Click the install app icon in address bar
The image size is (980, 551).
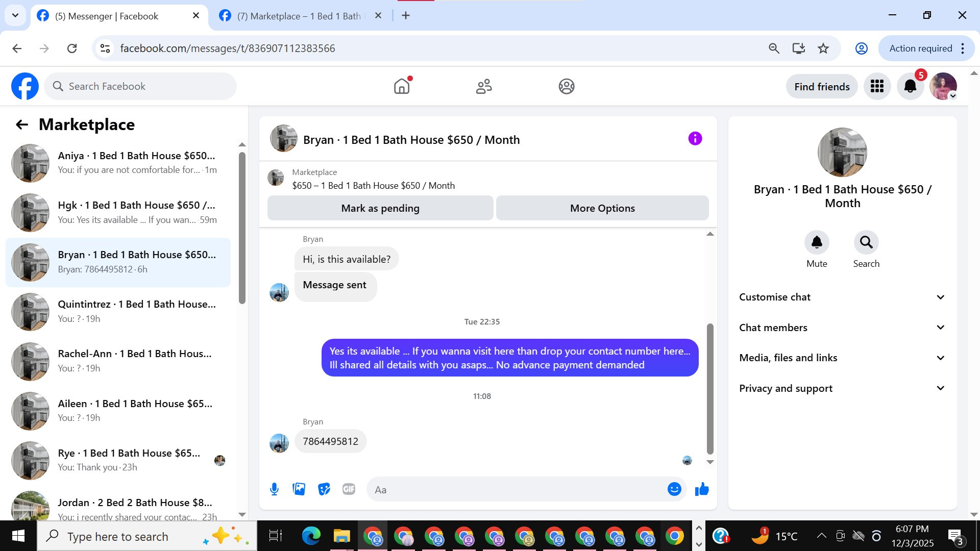[x=798, y=48]
